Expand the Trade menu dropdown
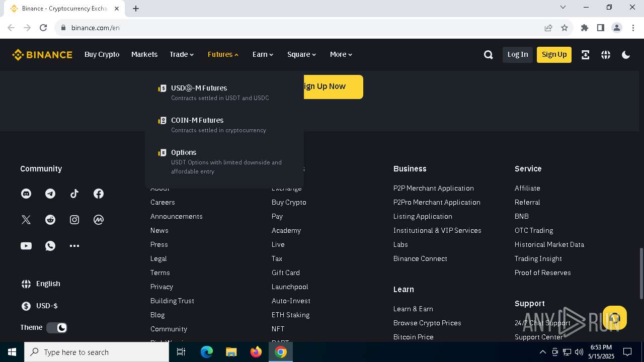 [182, 54]
